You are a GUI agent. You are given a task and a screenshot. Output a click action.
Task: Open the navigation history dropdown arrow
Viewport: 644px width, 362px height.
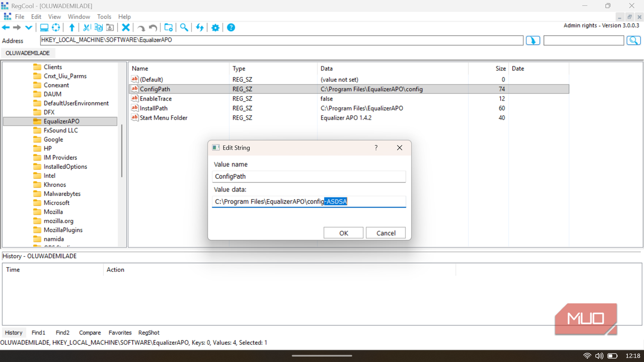(x=28, y=27)
